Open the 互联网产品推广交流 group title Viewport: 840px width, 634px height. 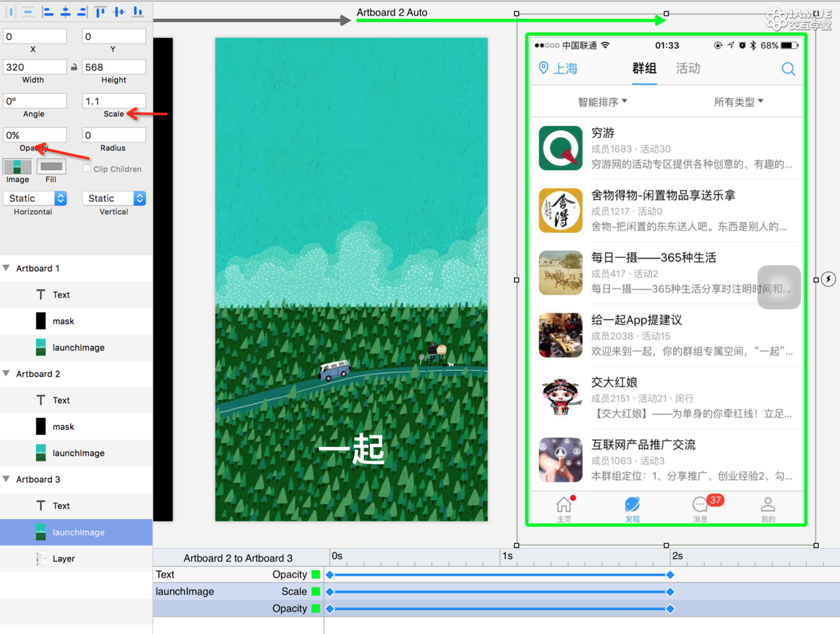click(644, 444)
